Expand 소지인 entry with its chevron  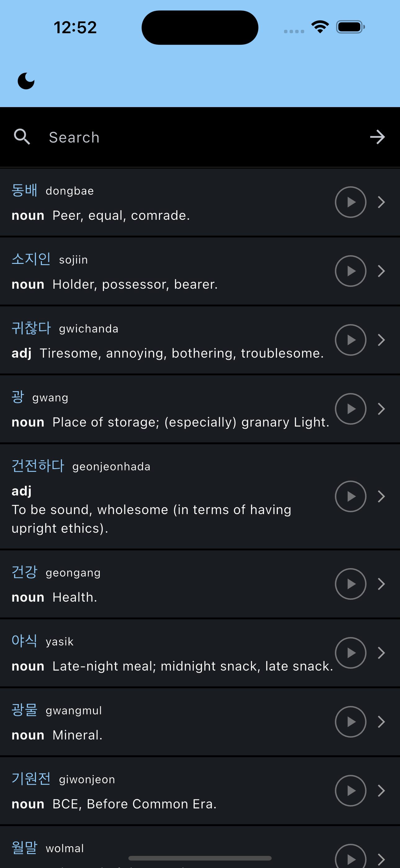click(x=381, y=271)
